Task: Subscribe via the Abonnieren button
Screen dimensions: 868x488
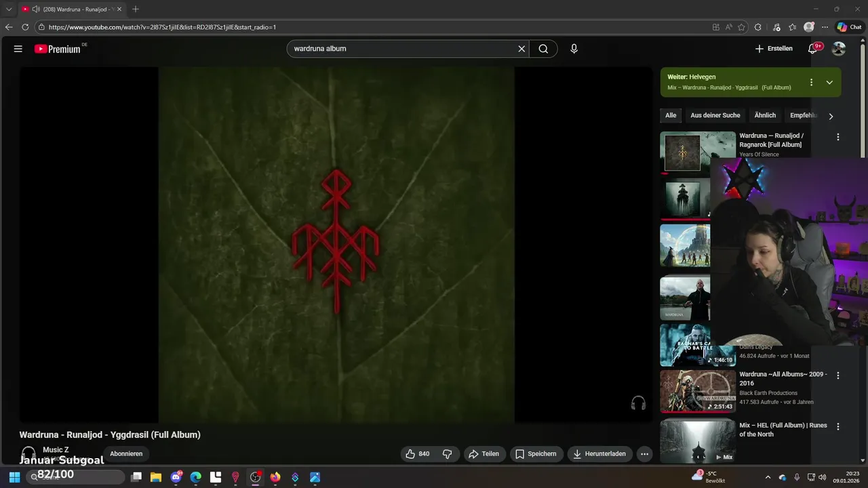Action: (x=126, y=454)
